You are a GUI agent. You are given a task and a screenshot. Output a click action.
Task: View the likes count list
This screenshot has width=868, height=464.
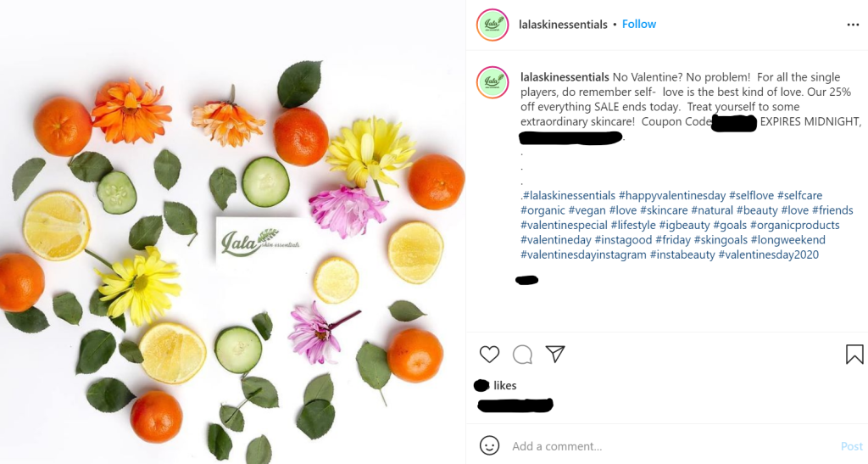pos(504,386)
